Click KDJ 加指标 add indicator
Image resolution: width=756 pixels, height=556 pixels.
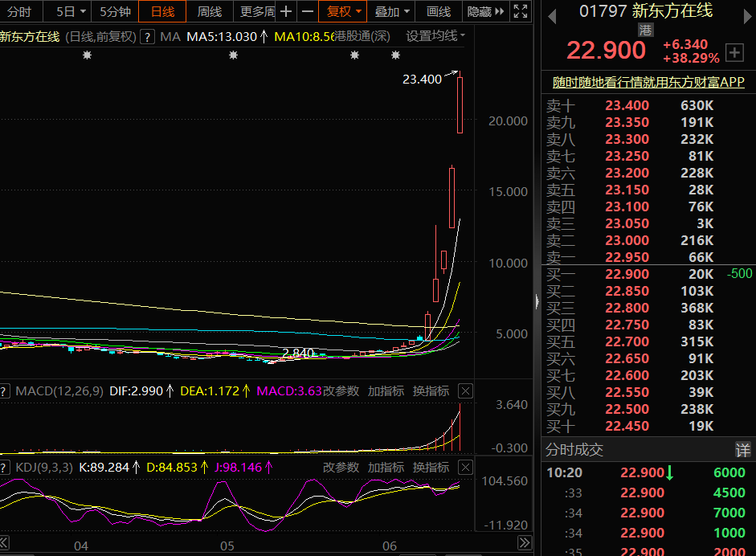(386, 468)
